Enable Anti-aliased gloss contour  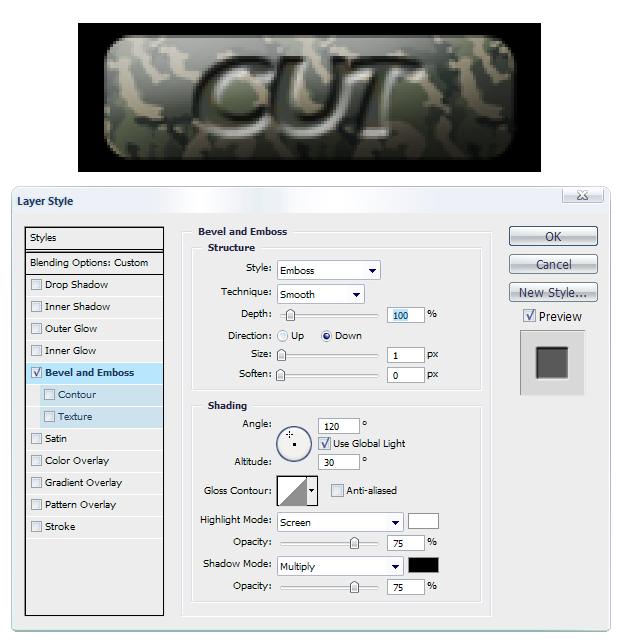337,490
